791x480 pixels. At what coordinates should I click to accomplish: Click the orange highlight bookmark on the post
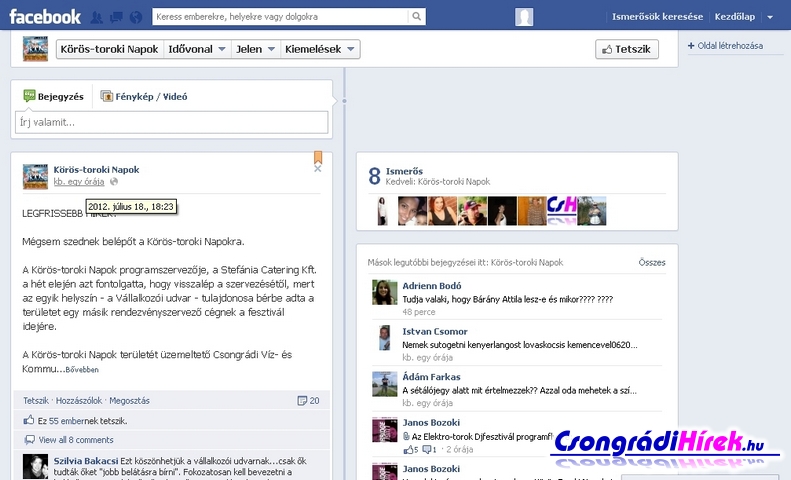pos(318,157)
